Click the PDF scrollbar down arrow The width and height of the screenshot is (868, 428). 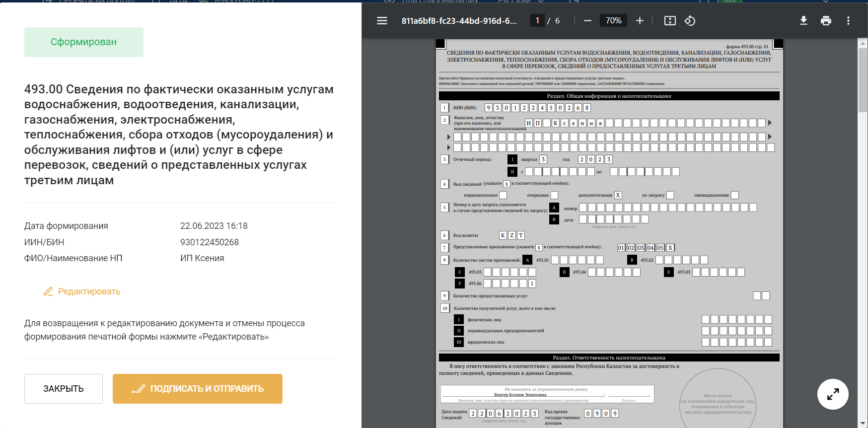tap(863, 423)
